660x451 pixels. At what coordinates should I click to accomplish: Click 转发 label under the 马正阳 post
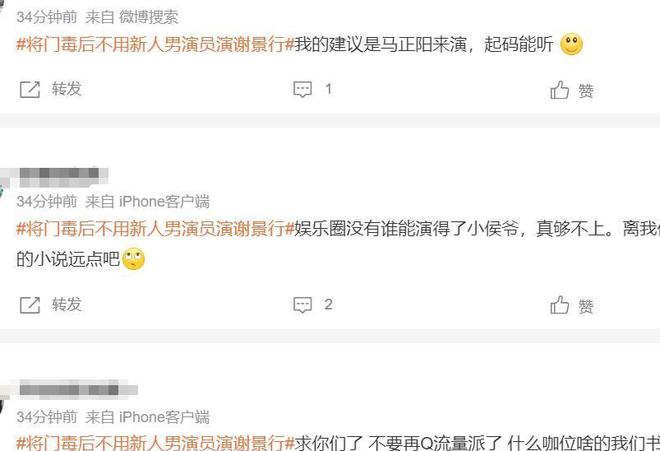point(67,89)
